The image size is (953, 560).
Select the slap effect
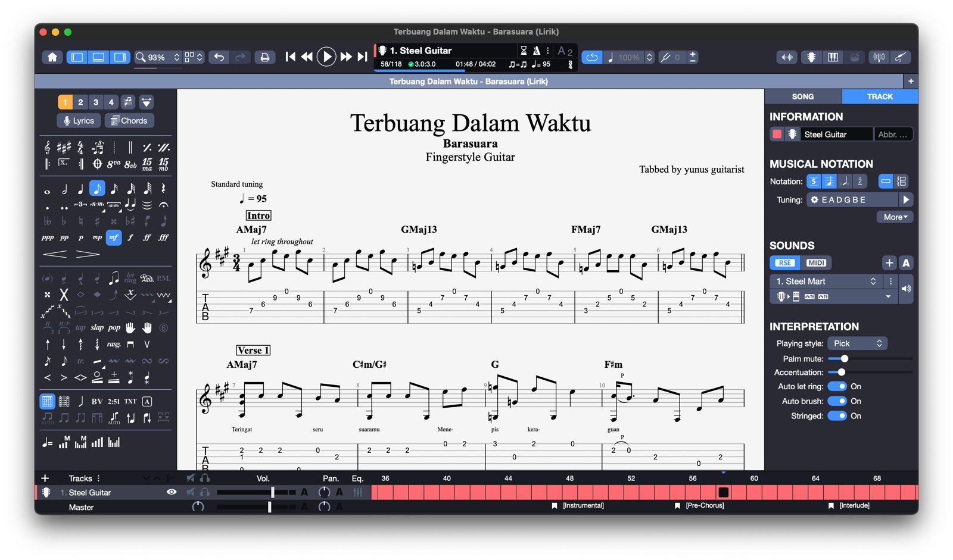(x=97, y=327)
